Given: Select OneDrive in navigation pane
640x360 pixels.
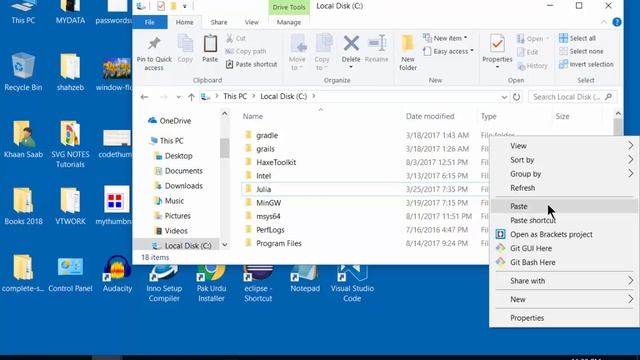Looking at the screenshot, I should coord(170,121).
